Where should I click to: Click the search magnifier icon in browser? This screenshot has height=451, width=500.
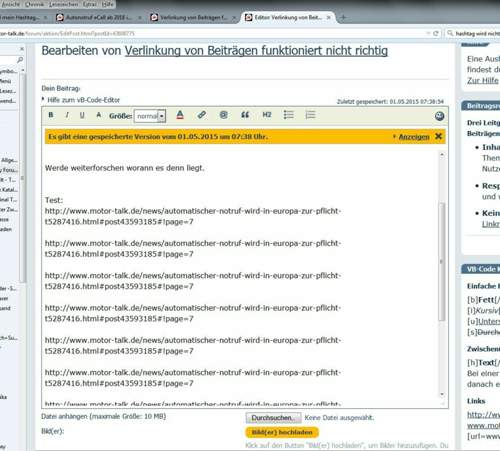pyautogui.click(x=450, y=33)
